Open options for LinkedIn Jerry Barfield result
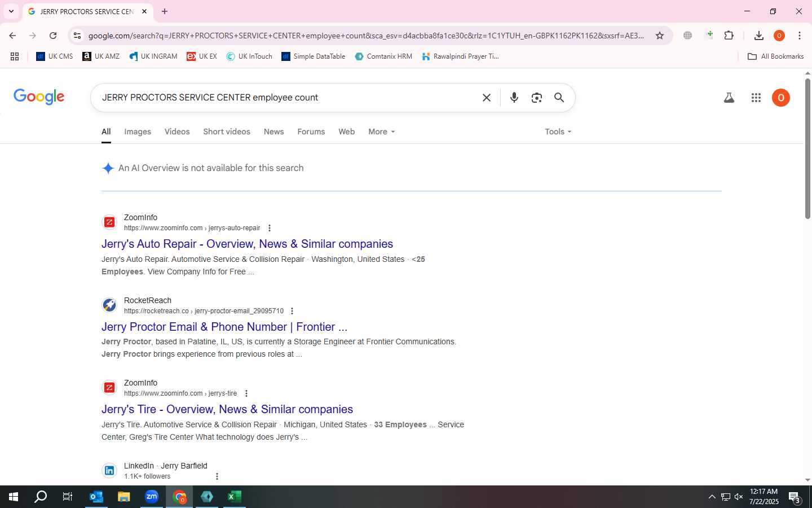 click(x=217, y=476)
